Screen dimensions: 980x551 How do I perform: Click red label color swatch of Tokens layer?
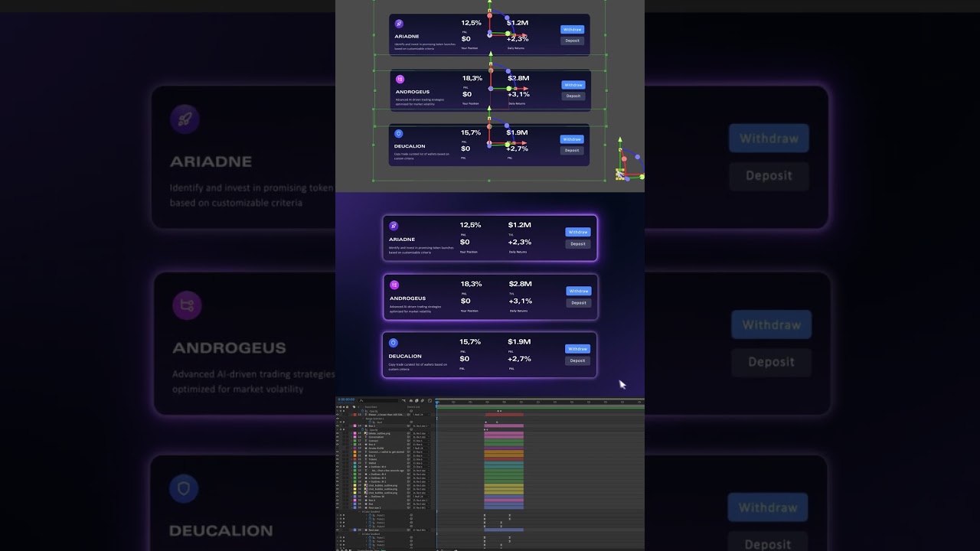355,459
